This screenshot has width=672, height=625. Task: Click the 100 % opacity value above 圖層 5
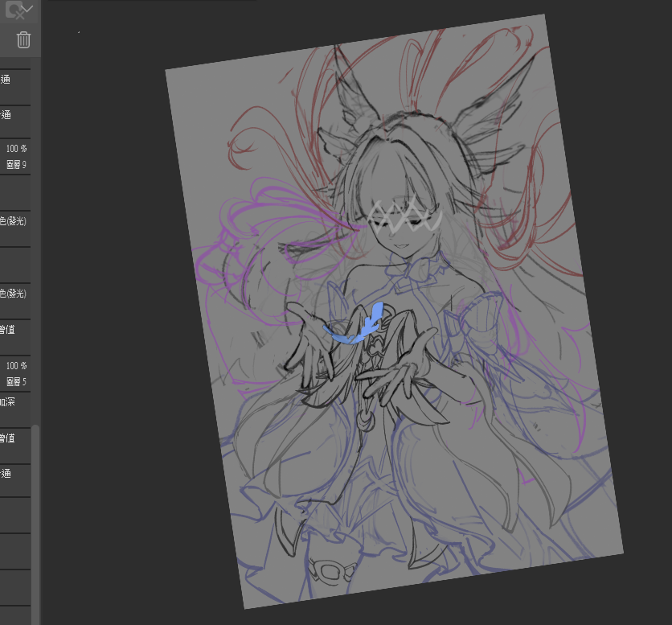click(x=16, y=365)
